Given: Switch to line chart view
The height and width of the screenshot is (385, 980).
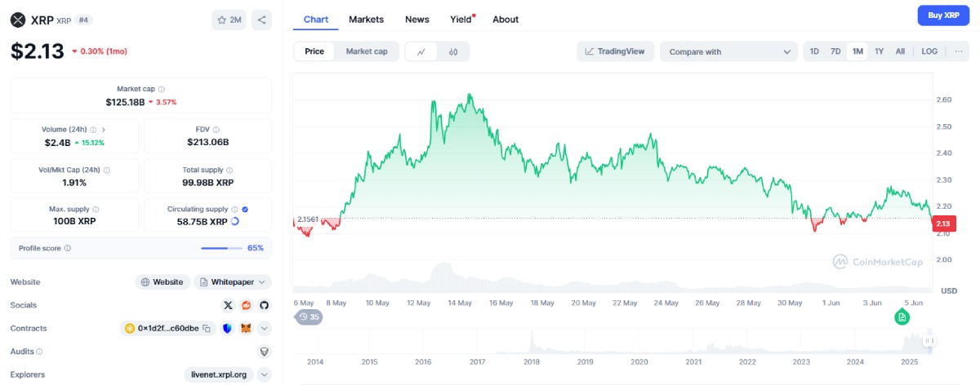Looking at the screenshot, I should tap(421, 51).
